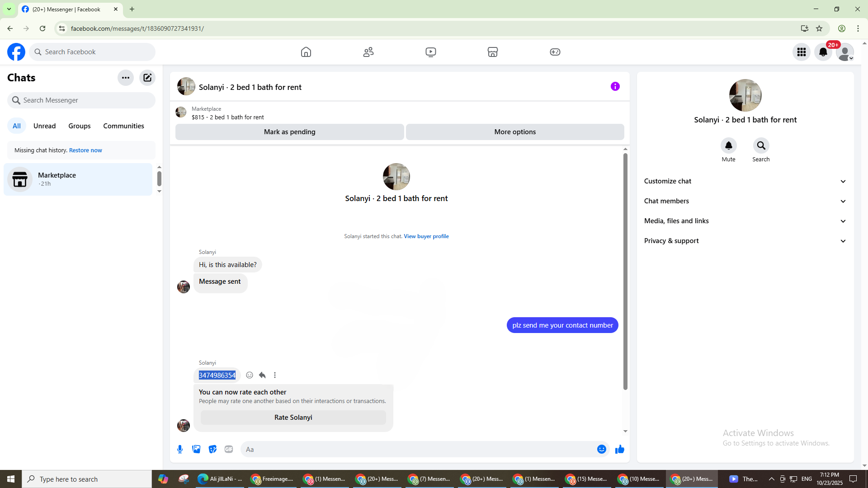Mute this conversation with bell icon
868x488 pixels.
pos(728,146)
